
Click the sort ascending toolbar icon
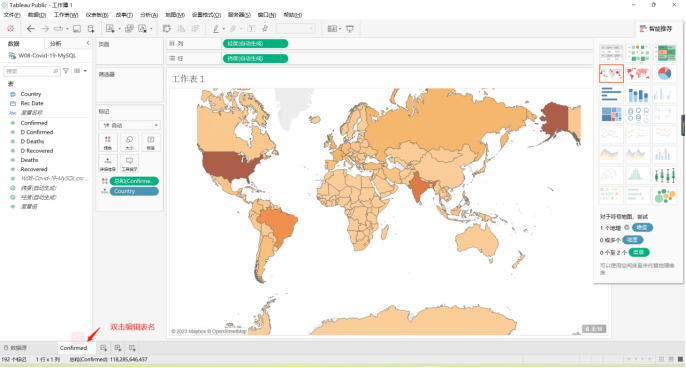click(x=181, y=29)
